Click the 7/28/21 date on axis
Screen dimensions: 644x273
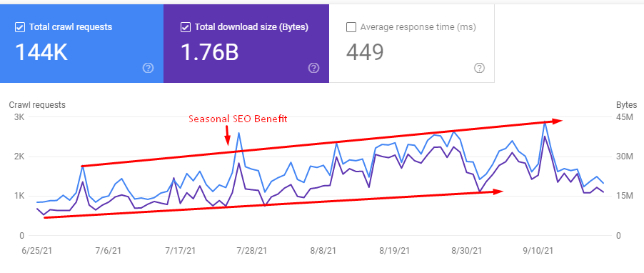click(x=252, y=250)
